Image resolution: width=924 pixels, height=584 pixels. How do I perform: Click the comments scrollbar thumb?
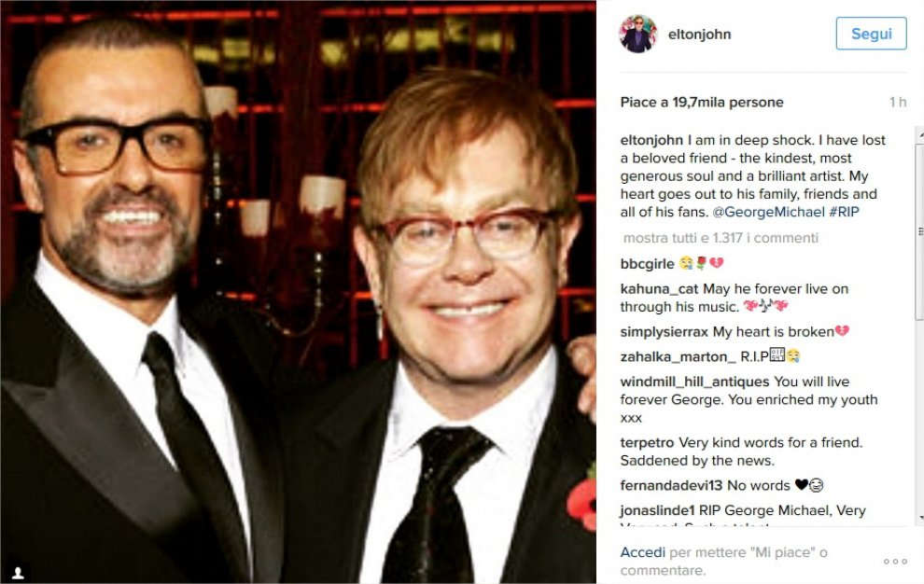coord(920,231)
